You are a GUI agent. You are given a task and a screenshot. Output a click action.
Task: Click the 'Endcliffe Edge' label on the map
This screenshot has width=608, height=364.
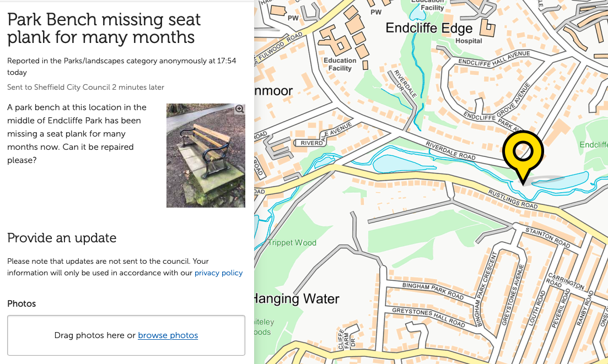(x=429, y=28)
